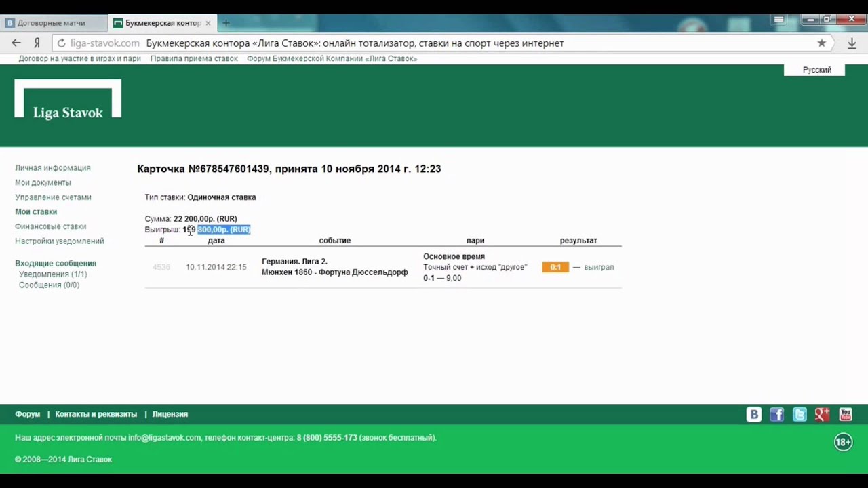Viewport: 868px width, 488px height.
Task: Open new browser tab plus button
Action: point(226,23)
